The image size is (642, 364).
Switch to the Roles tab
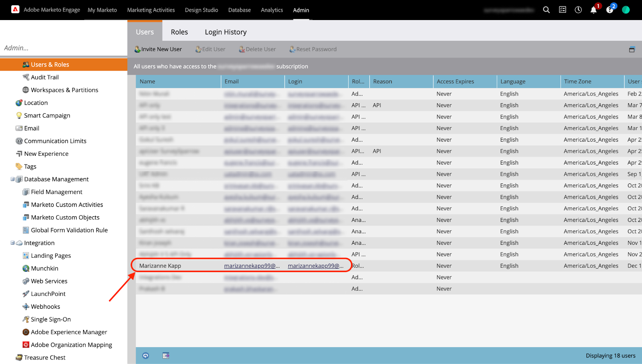point(179,32)
